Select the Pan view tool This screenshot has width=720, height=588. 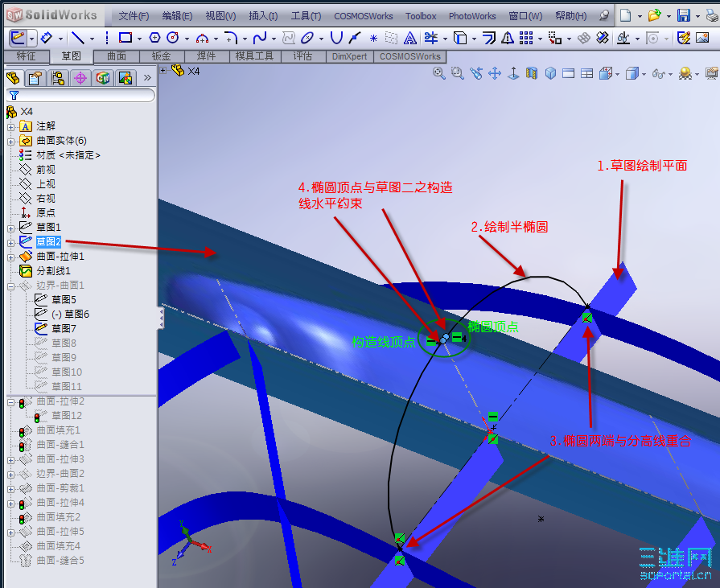pos(495,73)
